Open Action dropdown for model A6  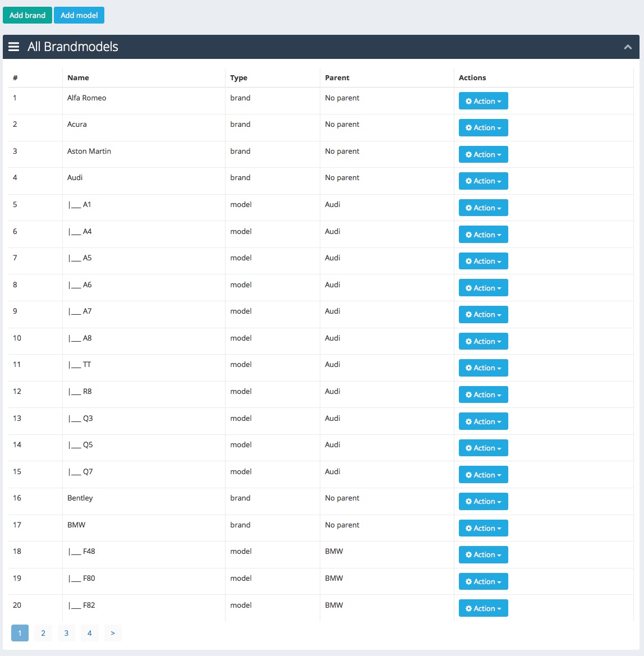click(484, 288)
